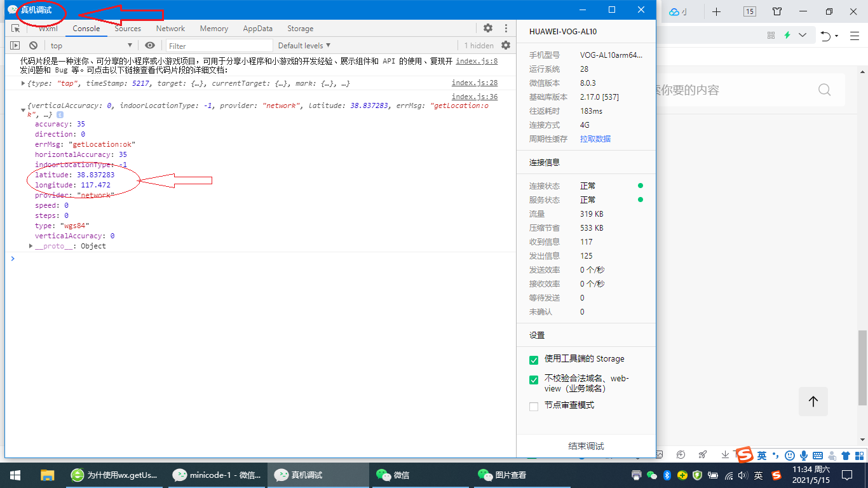Switch to the Sources tab
This screenshot has width=868, height=488.
coord(128,29)
